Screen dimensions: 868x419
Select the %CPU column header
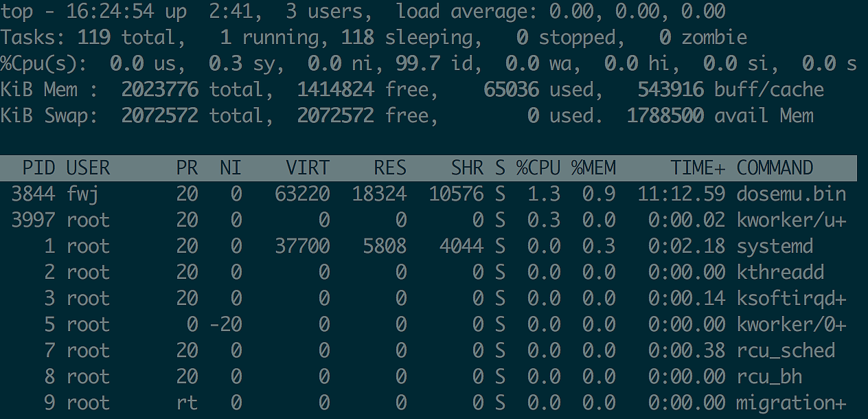[x=538, y=168]
